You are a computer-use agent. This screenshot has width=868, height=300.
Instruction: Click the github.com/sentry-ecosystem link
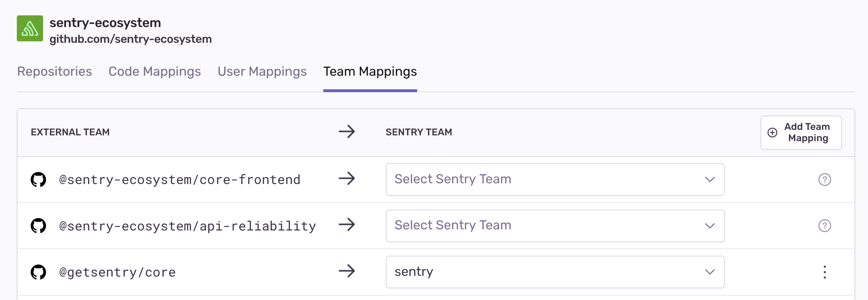130,39
